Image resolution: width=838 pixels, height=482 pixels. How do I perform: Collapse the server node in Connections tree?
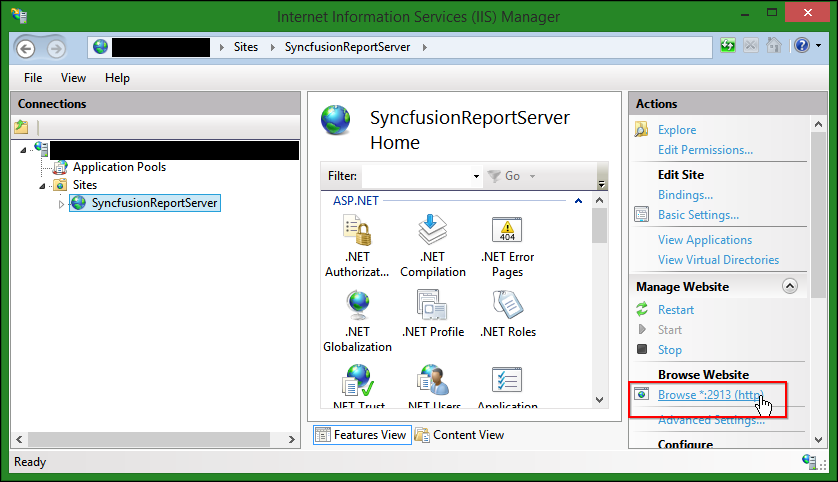click(23, 150)
